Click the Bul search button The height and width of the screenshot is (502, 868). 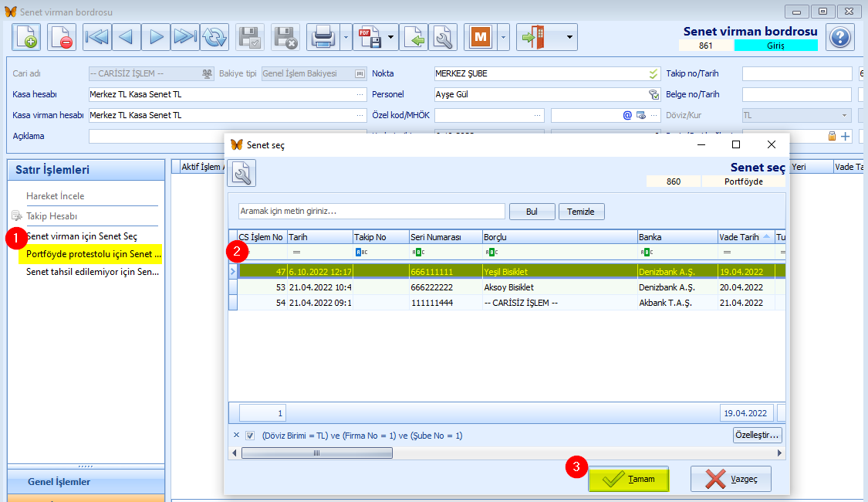pos(532,212)
